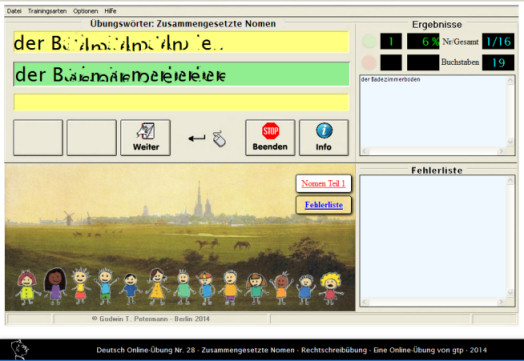Screen dimensions: 524x361
Task: Click the yellow-haired child figure
Action: [x=331, y=288]
